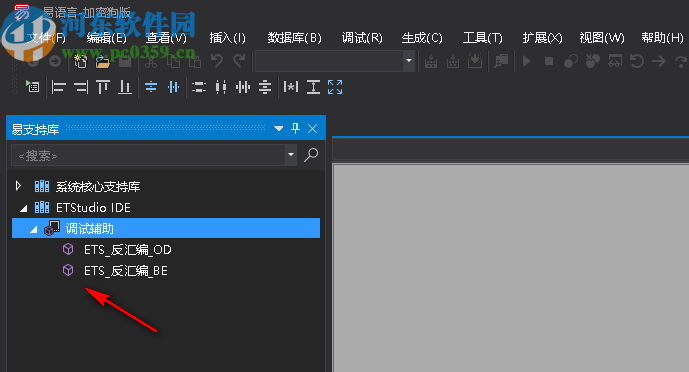
Task: Click the first compile icon after combo box
Action: point(431,61)
